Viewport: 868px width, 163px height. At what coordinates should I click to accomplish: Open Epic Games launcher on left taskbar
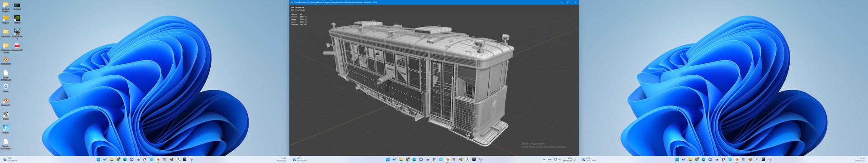click(x=184, y=159)
